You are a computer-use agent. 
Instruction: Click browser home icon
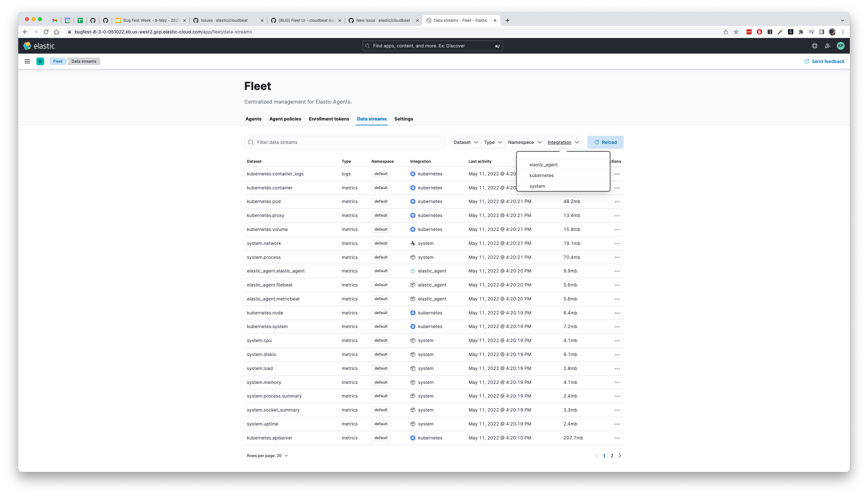(x=57, y=32)
